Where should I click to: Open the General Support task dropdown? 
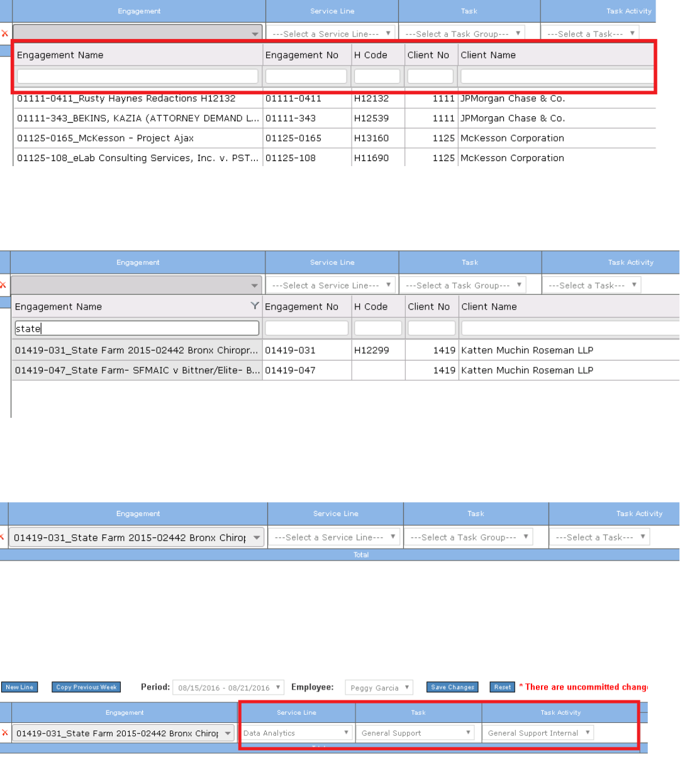point(415,733)
